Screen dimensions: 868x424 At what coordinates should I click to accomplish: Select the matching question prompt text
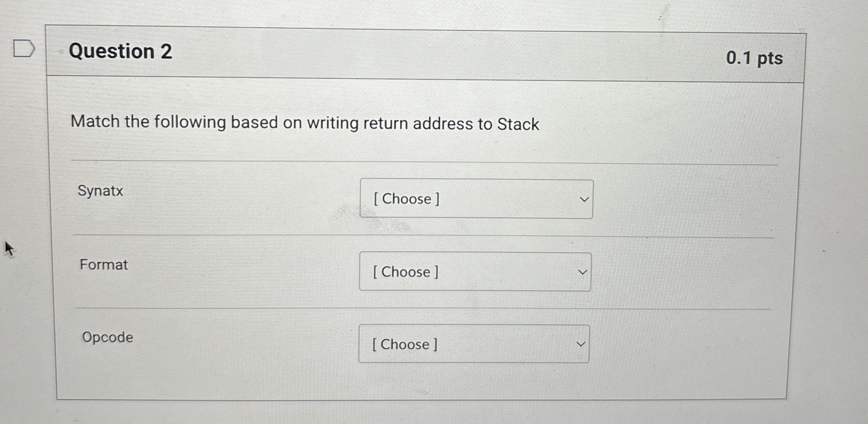pyautogui.click(x=304, y=123)
